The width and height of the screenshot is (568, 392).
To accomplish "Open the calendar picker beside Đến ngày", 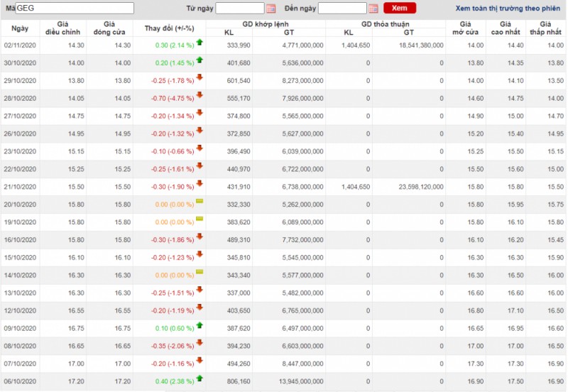I will tap(373, 9).
